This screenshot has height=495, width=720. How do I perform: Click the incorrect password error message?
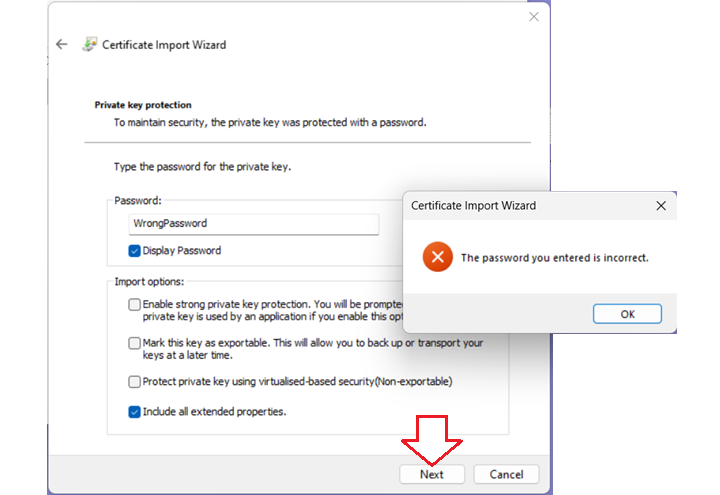pos(554,258)
